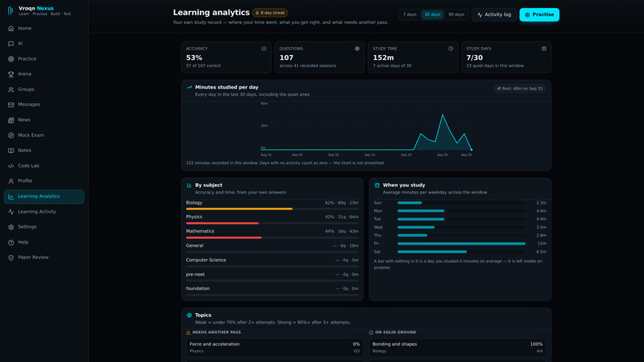Click the "Sep 25" chart axis label
This screenshot has height=362, width=644.
[442, 155]
